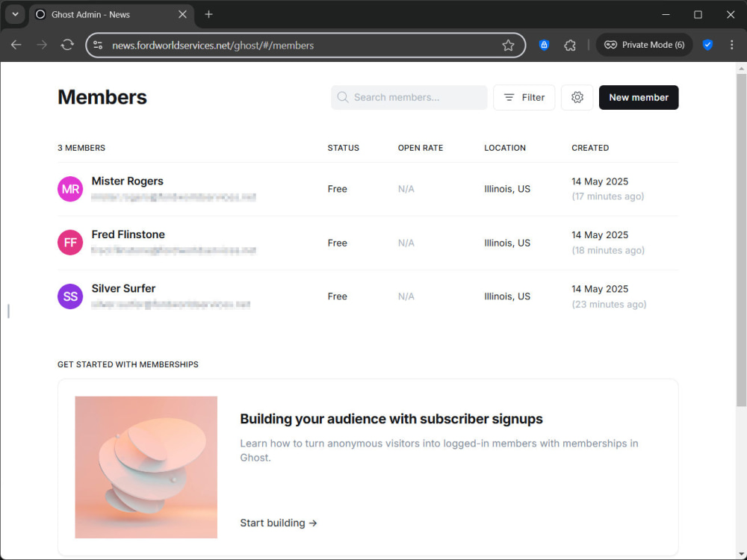Select the Mister Rogers member name
The image size is (747, 560).
coord(127,181)
